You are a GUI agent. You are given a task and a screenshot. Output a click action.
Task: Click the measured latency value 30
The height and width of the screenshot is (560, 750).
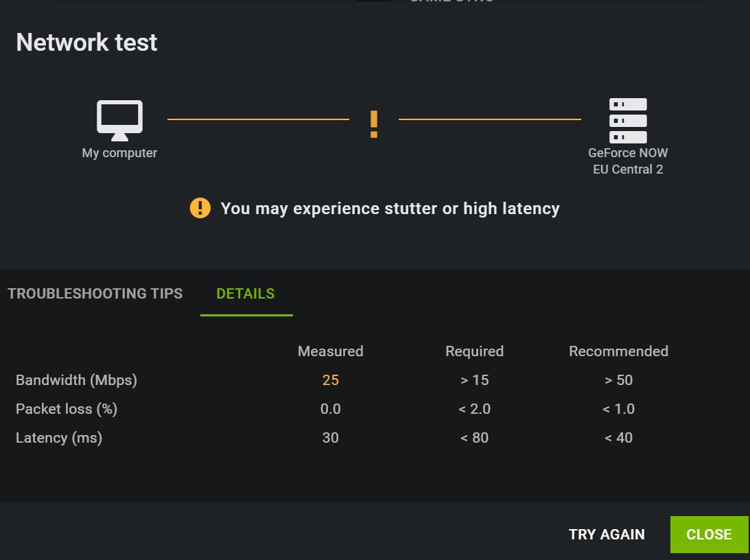[x=330, y=438]
